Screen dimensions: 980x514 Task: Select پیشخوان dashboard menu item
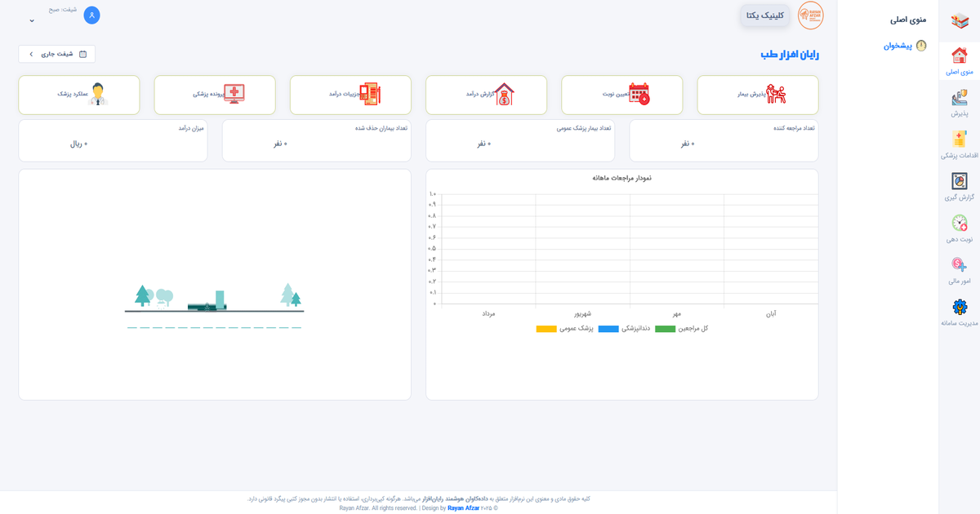[x=904, y=46]
